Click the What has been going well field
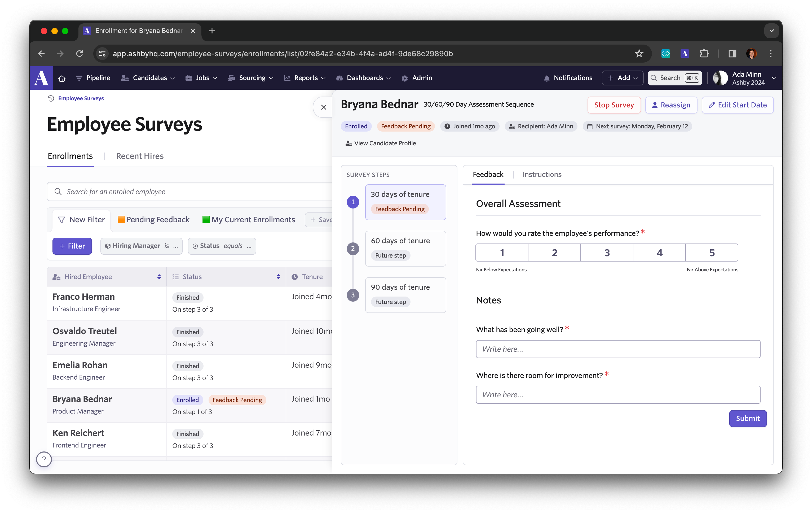812x513 pixels. [x=618, y=349]
